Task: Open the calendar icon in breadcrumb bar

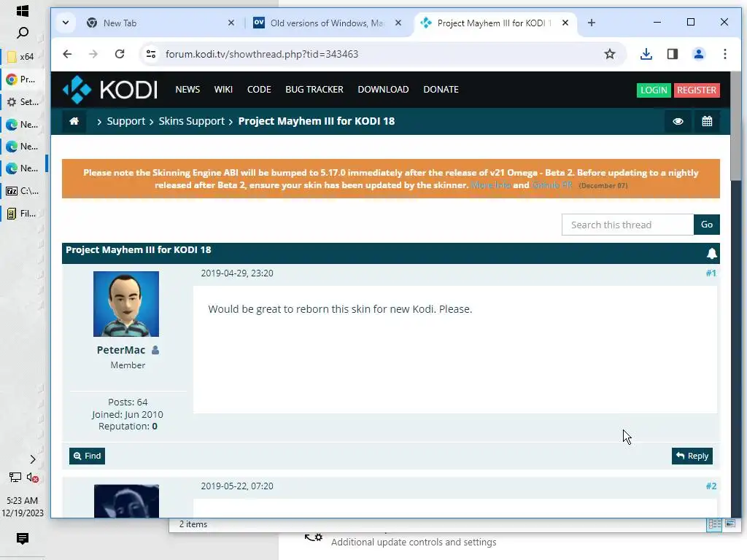Action: 707,122
